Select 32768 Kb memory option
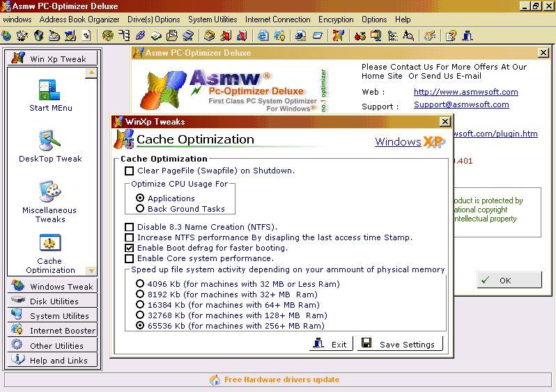This screenshot has width=556, height=392. 140,315
